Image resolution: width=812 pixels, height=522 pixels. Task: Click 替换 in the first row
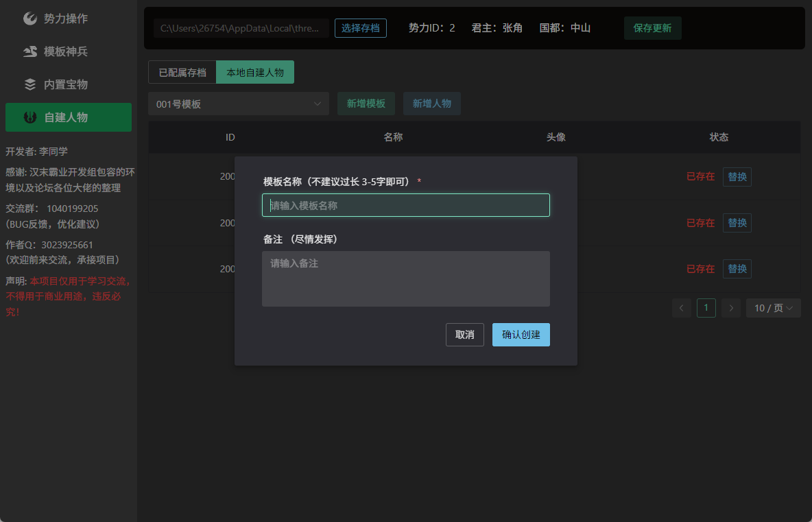tap(737, 176)
